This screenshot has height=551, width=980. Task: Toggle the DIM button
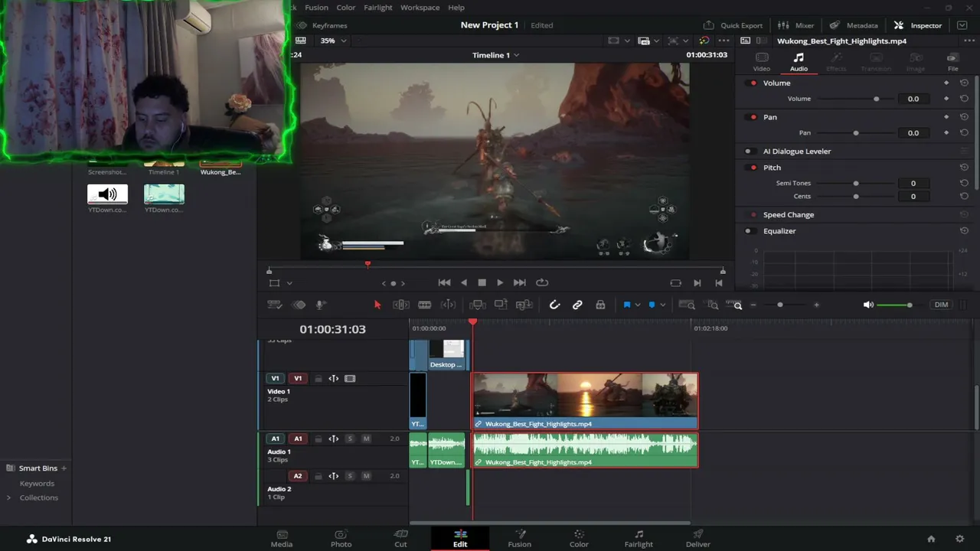click(x=941, y=305)
